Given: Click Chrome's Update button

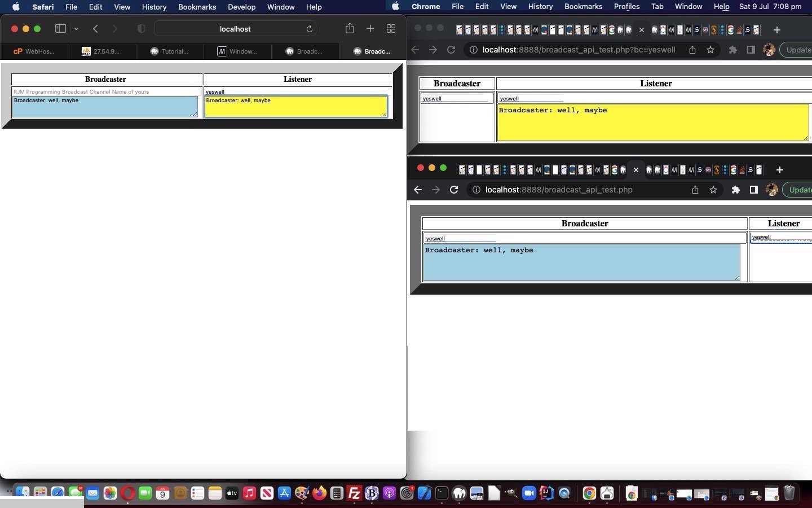Looking at the screenshot, I should coord(800,50).
